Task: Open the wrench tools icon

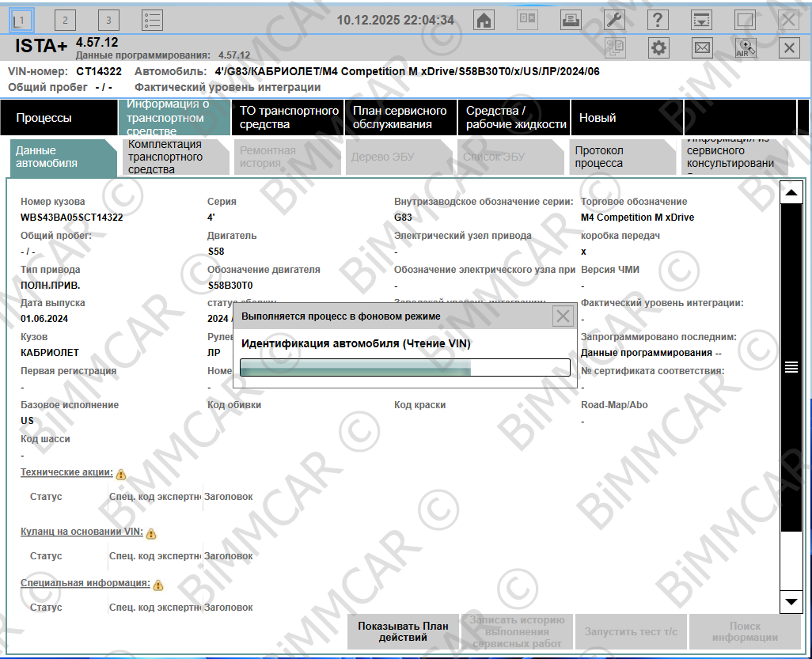Action: click(614, 21)
